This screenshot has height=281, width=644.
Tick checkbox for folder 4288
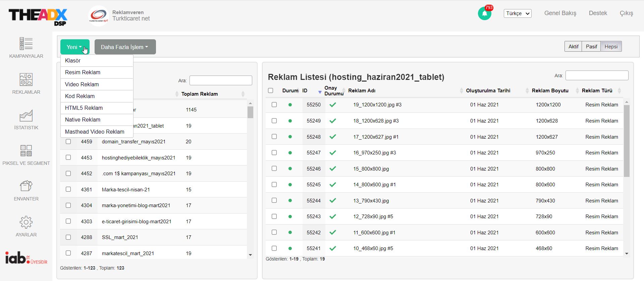(x=68, y=237)
